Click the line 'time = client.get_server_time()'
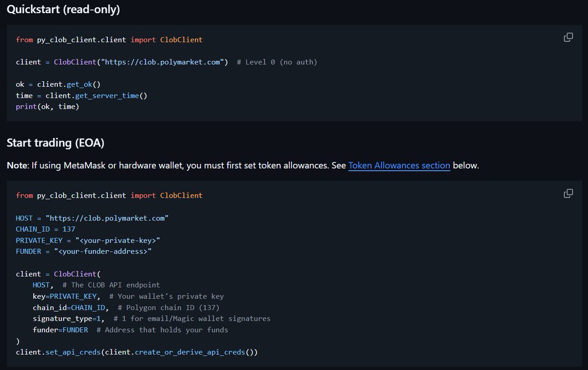Image resolution: width=588 pixels, height=370 pixels. click(x=81, y=95)
